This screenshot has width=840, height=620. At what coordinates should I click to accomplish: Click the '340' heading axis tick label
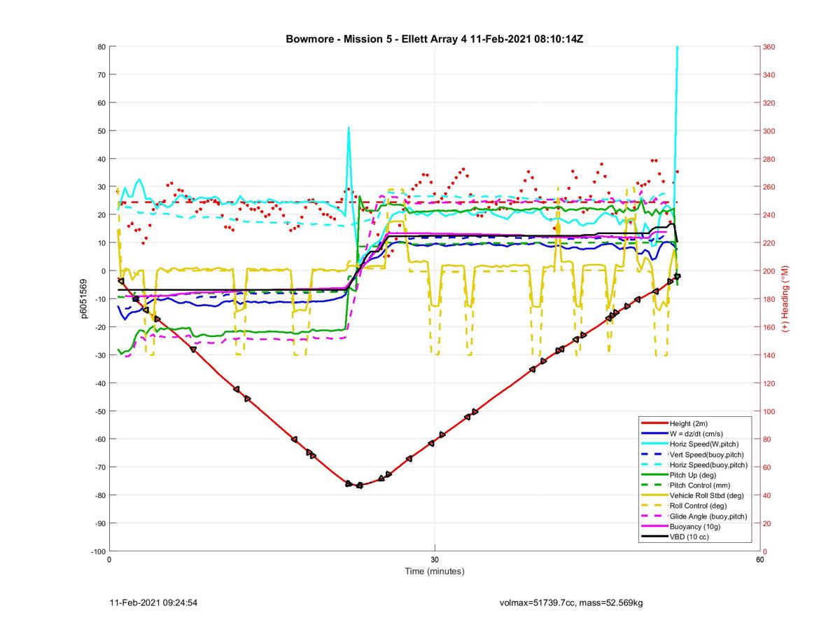pos(769,75)
